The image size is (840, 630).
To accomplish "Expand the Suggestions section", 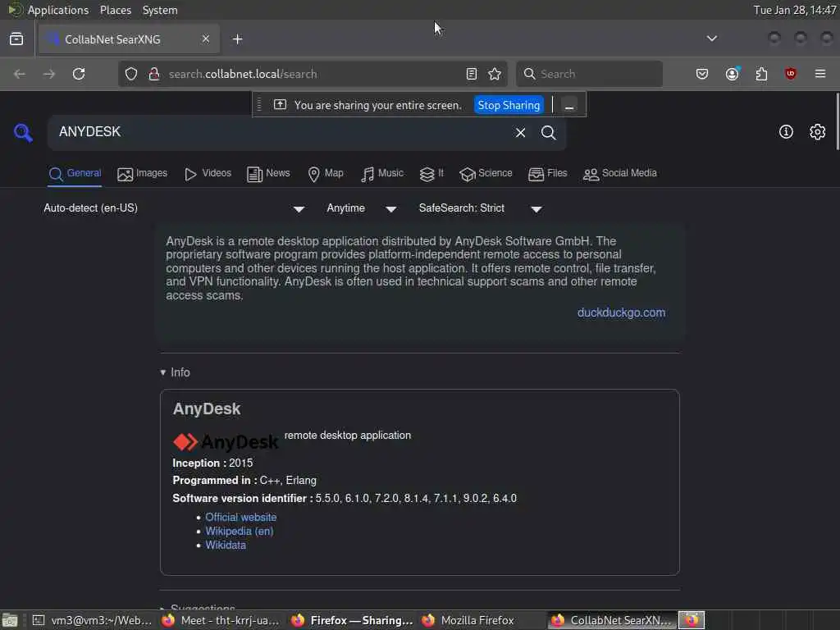I will 198,608.
